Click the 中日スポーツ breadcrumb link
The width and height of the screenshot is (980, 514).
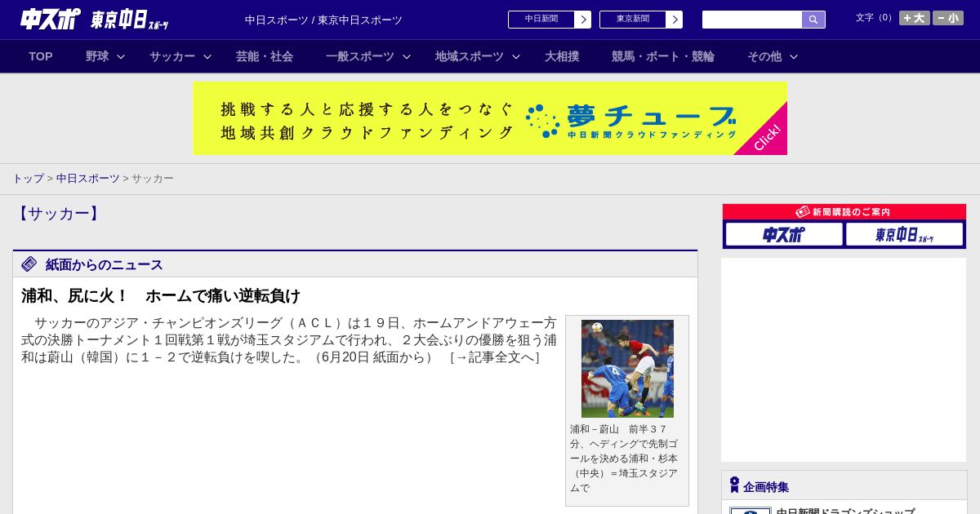88,179
